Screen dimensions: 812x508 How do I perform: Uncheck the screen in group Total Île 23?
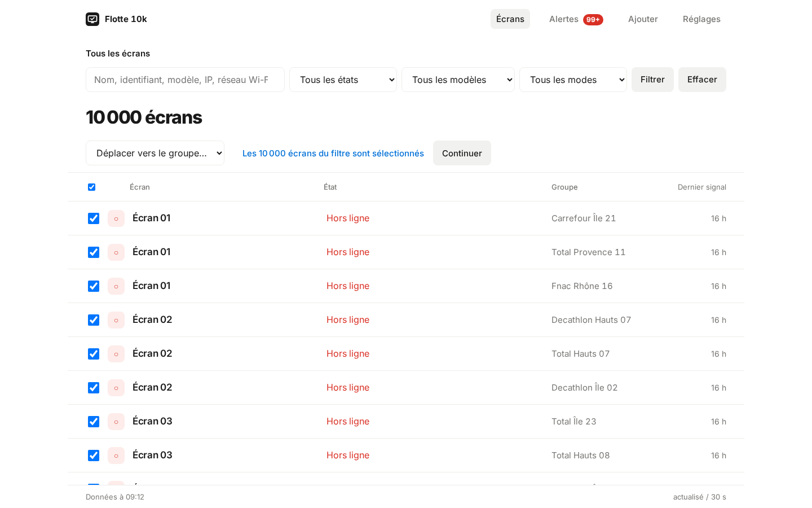coord(94,422)
